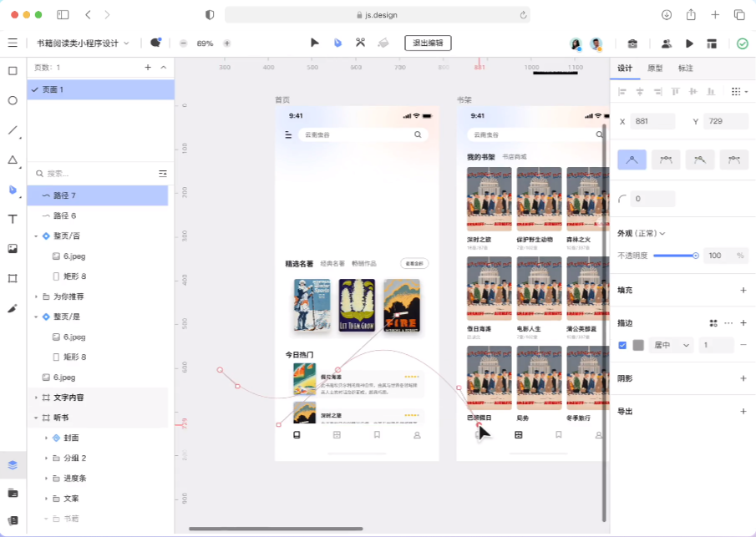Image resolution: width=756 pixels, height=537 pixels.
Task: Select the paint bucket tool
Action: [x=383, y=43]
